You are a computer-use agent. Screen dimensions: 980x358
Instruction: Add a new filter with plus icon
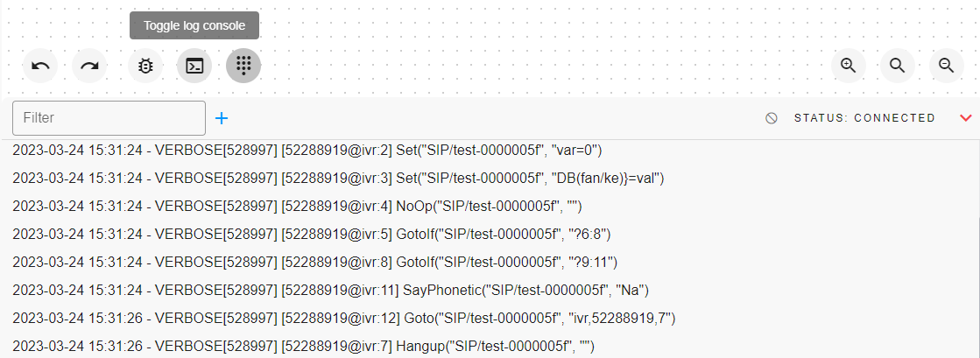pos(222,118)
